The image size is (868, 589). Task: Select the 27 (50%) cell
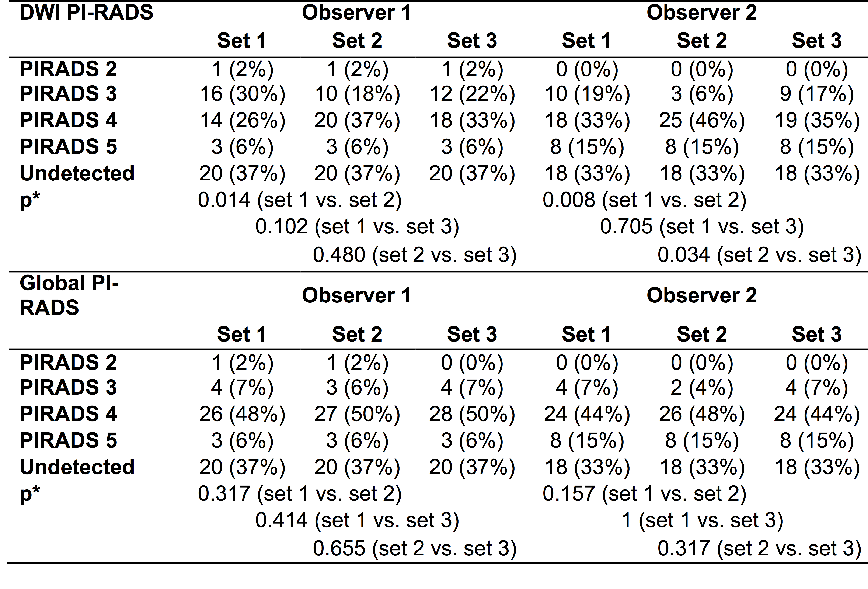point(357,414)
